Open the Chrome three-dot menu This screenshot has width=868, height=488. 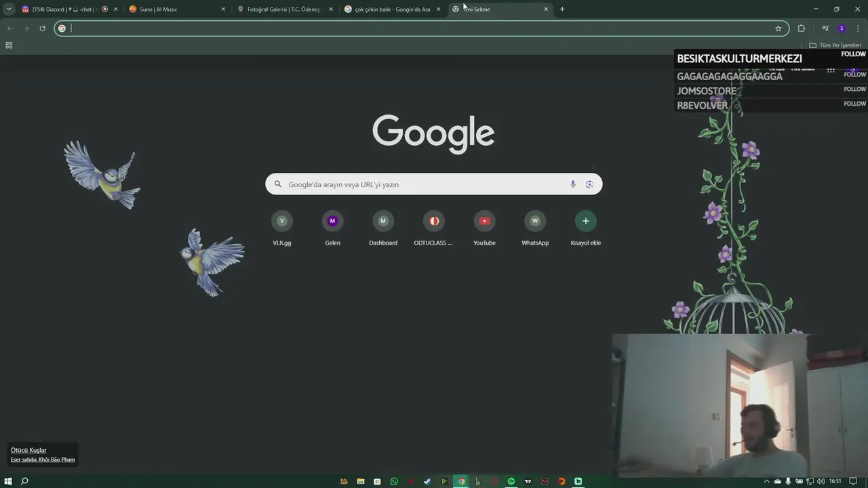click(858, 28)
